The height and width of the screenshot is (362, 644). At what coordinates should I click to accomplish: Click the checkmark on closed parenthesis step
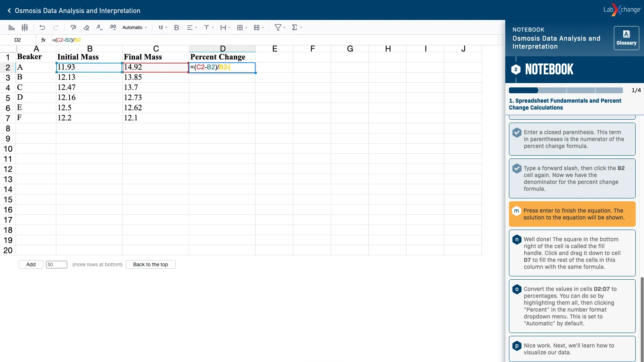517,132
